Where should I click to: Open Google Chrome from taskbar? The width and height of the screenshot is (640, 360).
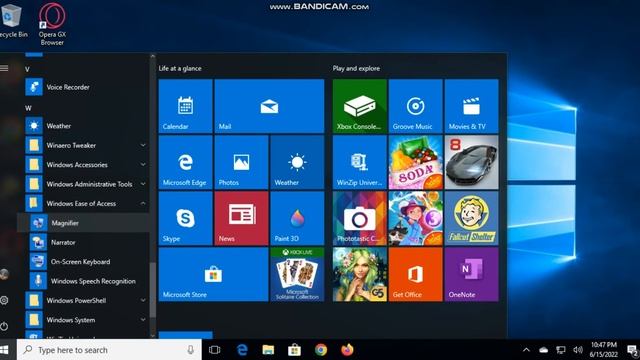click(x=321, y=350)
